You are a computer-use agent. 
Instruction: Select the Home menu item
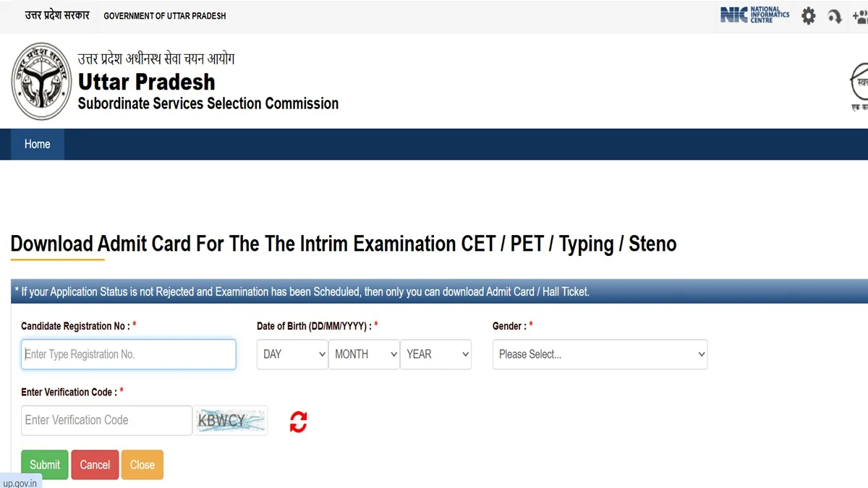(x=37, y=144)
